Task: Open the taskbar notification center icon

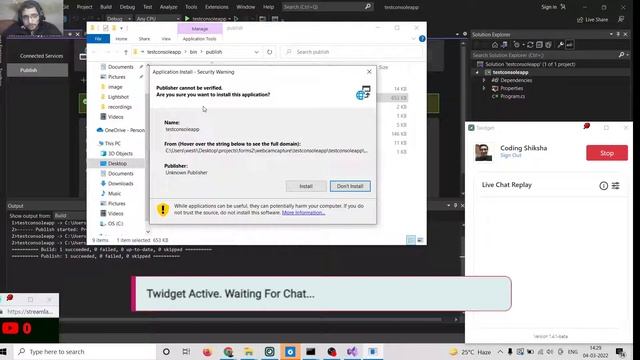Action: click(x=620, y=352)
